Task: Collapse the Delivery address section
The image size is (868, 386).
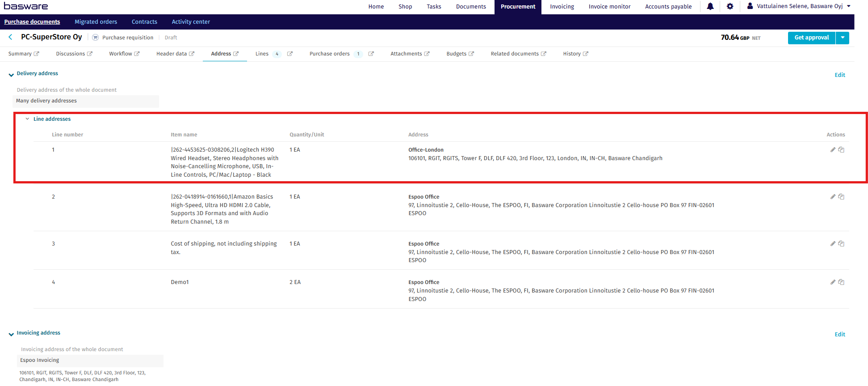Action: point(11,75)
